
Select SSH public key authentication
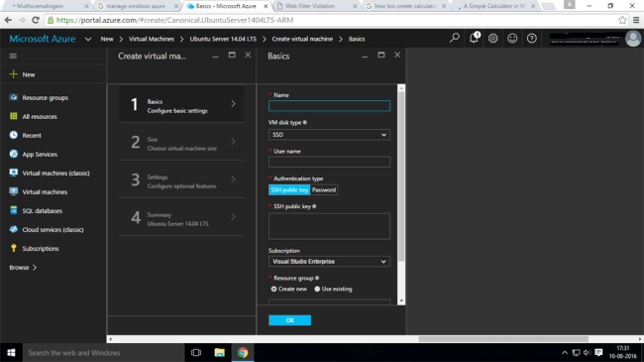click(289, 190)
